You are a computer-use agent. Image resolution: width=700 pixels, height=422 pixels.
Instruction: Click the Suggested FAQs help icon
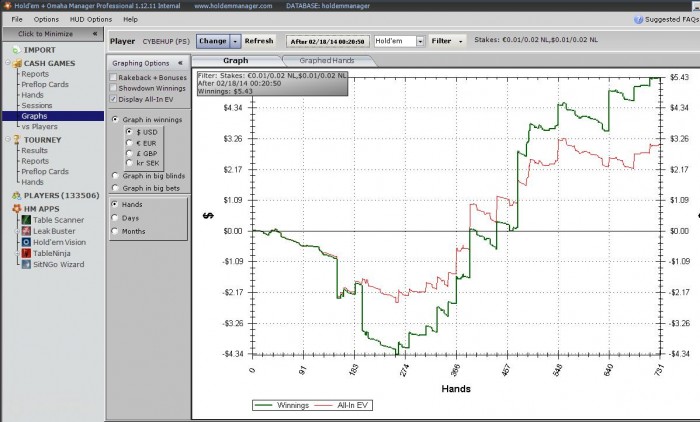(638, 20)
